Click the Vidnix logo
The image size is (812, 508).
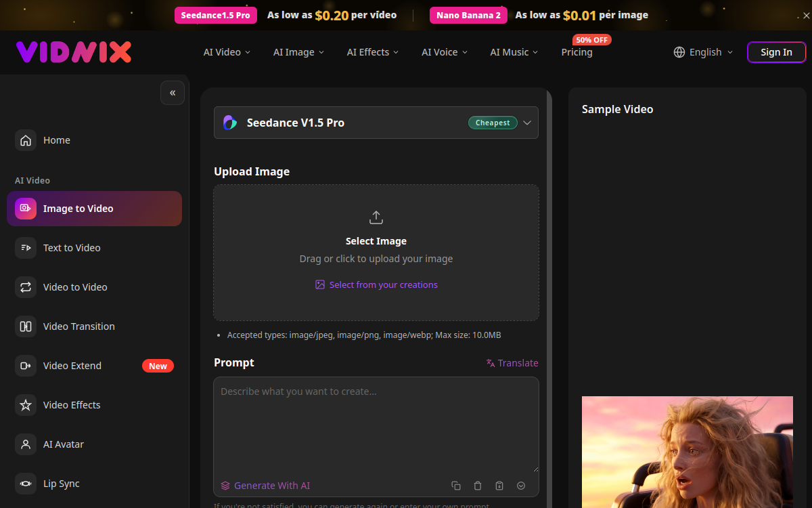click(x=74, y=52)
